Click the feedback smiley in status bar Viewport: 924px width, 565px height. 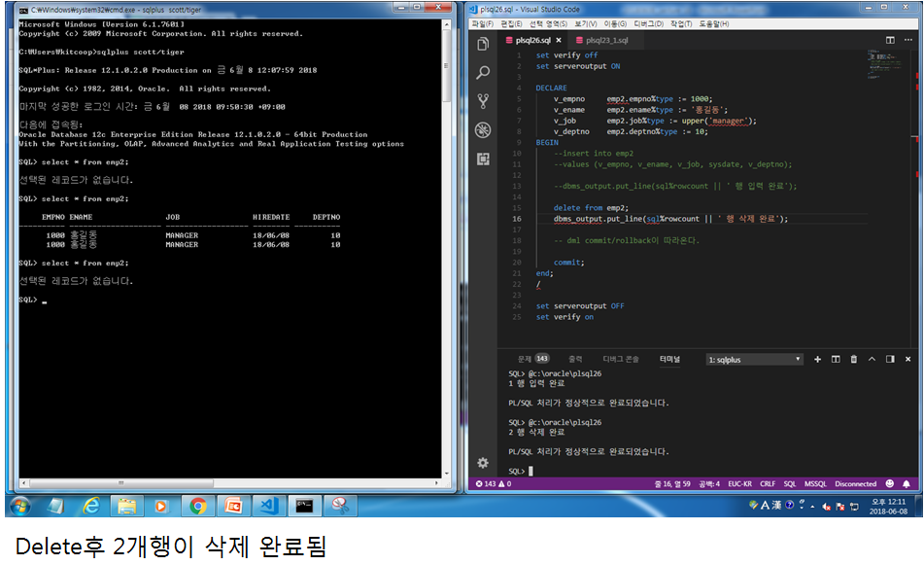[x=890, y=483]
